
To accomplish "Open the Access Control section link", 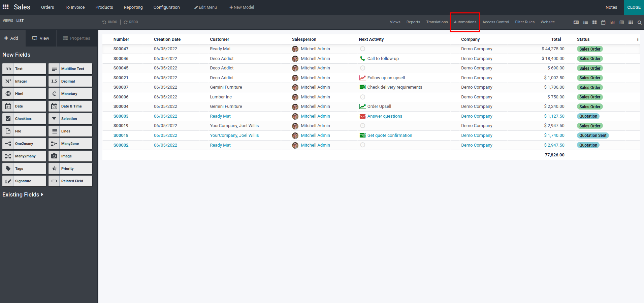I will click(495, 22).
